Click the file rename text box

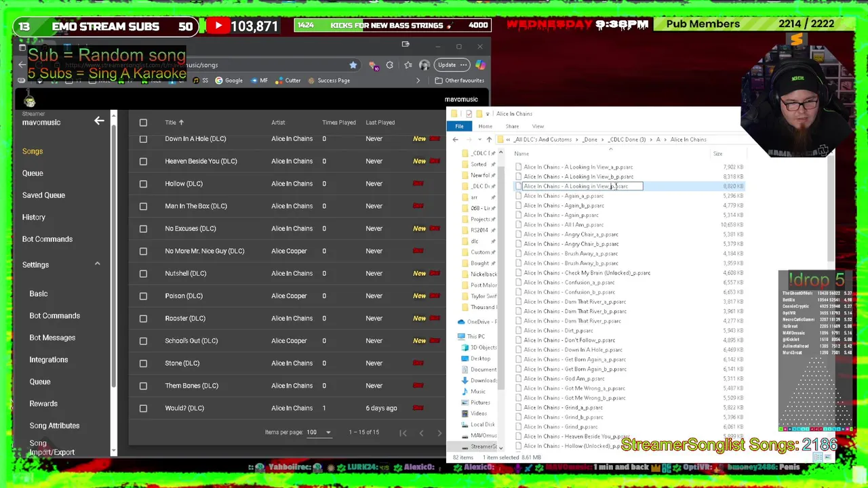tap(582, 186)
